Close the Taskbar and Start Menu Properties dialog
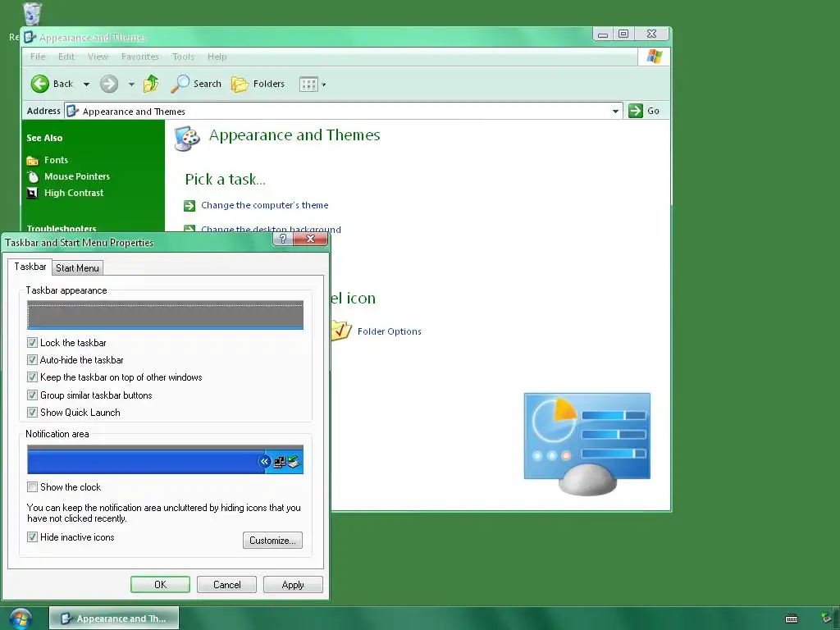 pyautogui.click(x=310, y=239)
